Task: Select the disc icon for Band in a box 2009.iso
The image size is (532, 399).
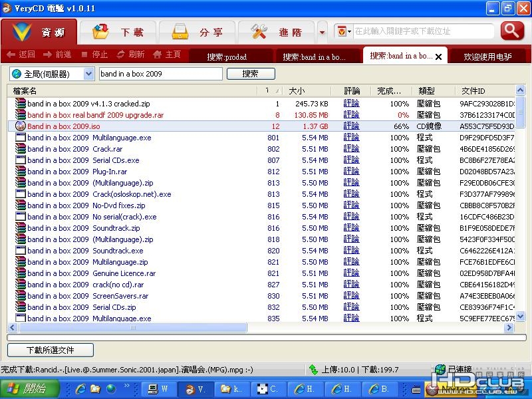Action: click(x=21, y=126)
